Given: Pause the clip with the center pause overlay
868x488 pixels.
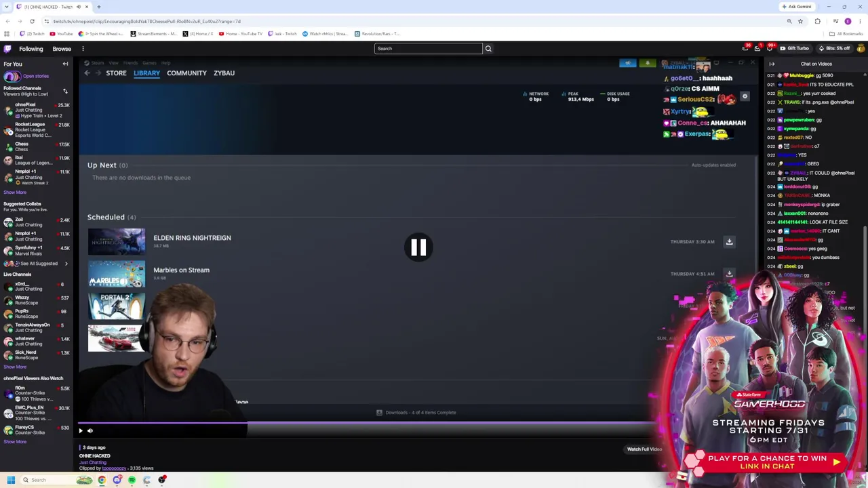Looking at the screenshot, I should click(418, 247).
